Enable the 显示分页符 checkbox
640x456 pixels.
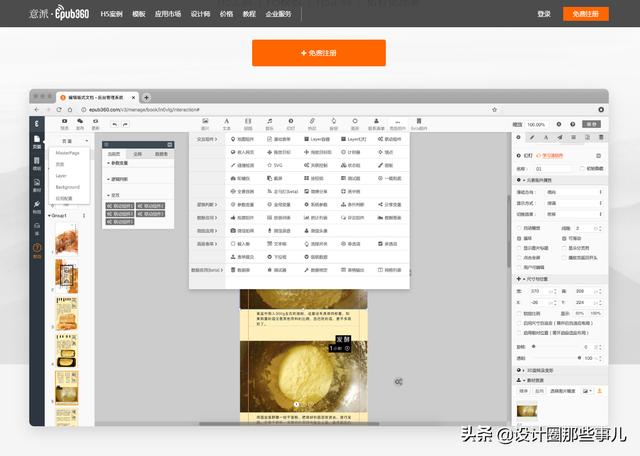[x=564, y=248]
